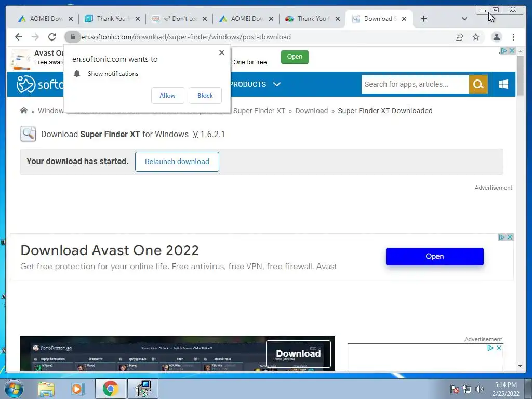
Task: Open the blue Avast One ad button
Action: point(435,257)
